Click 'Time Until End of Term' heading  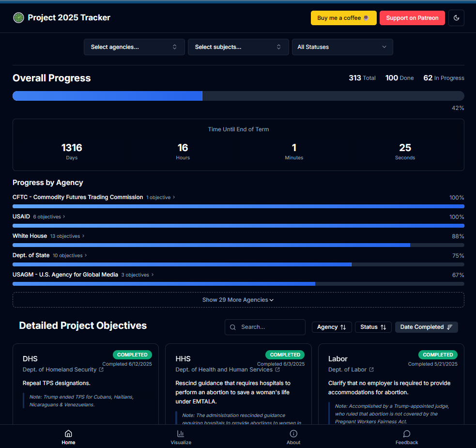(x=238, y=129)
